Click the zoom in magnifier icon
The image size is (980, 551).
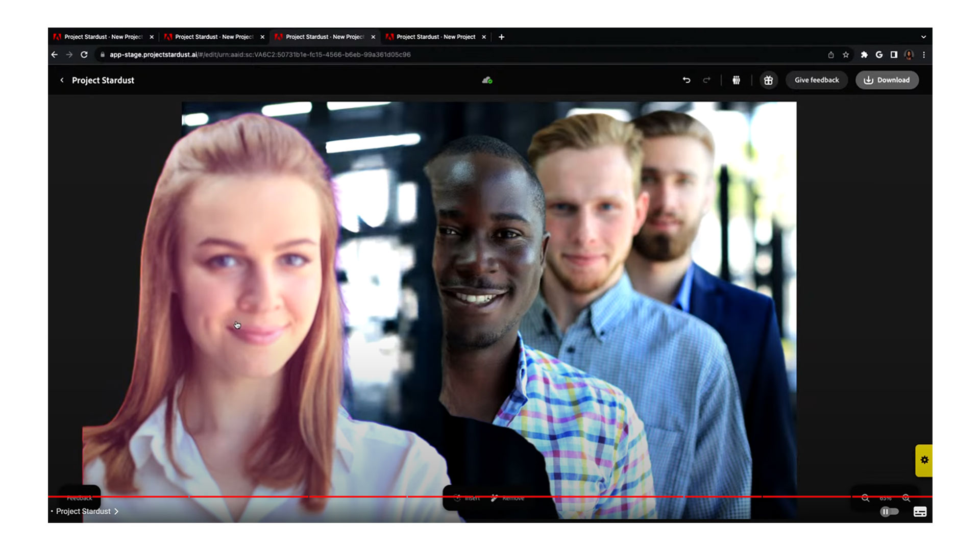[x=906, y=498]
